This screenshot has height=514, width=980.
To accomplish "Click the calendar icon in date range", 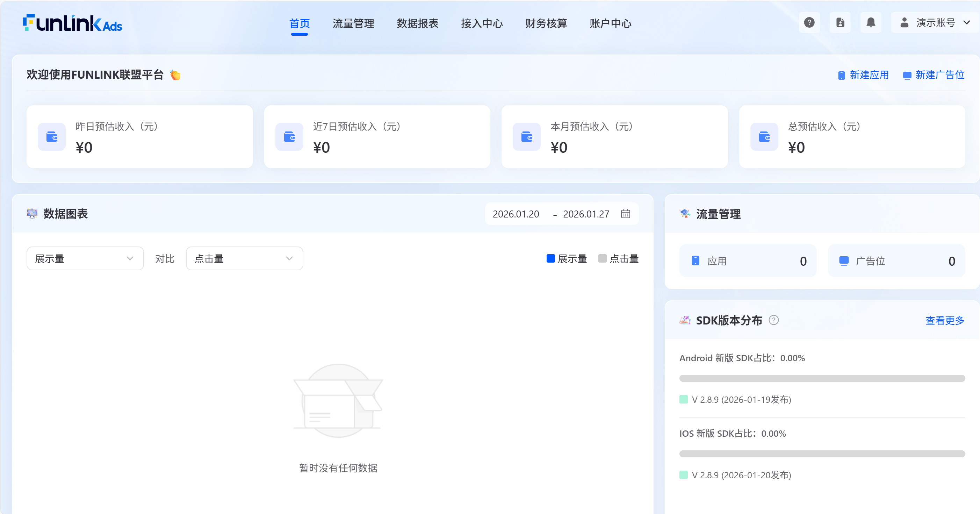I will click(x=626, y=214).
